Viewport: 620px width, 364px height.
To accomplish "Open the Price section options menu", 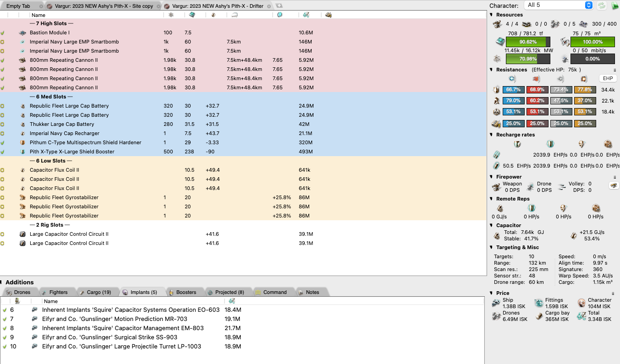I will (614, 293).
